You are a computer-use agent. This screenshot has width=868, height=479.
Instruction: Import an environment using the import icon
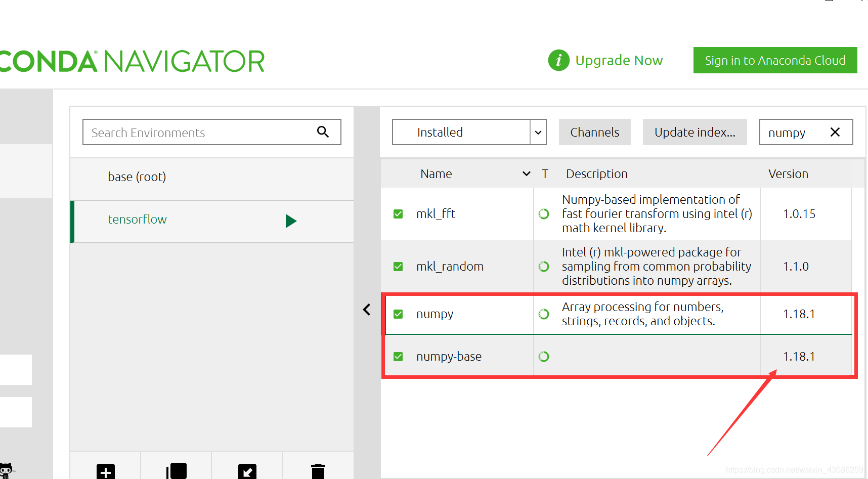[247, 471]
